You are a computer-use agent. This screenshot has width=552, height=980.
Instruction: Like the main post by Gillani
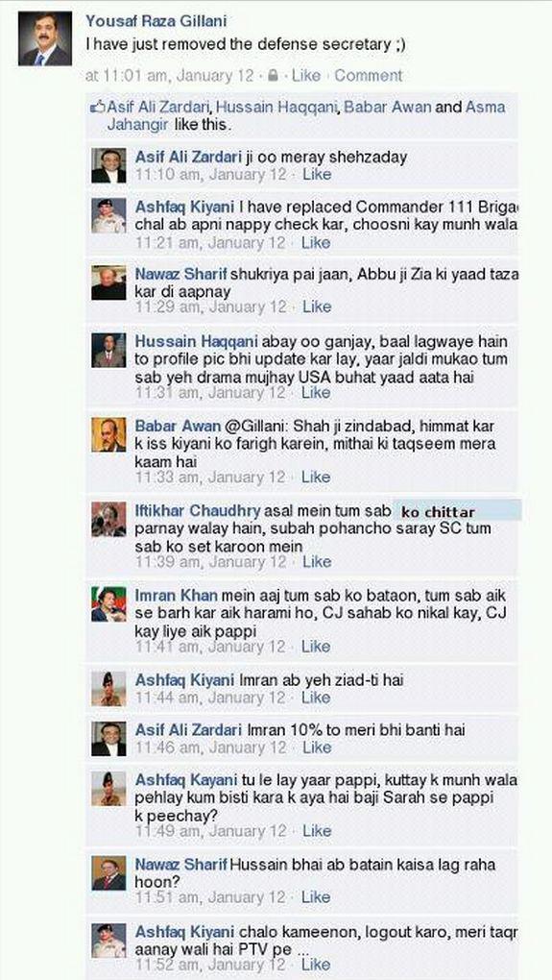coord(306,76)
